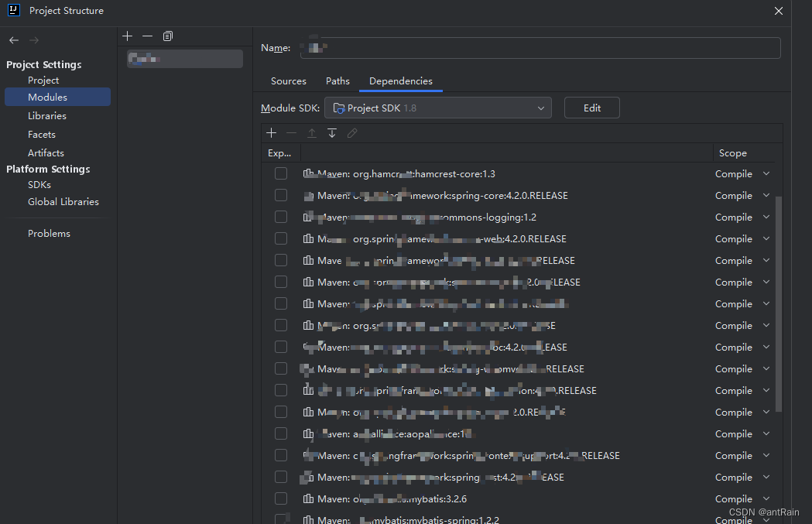Click the pencil edit dependency icon
This screenshot has height=524, width=812.
(x=352, y=133)
